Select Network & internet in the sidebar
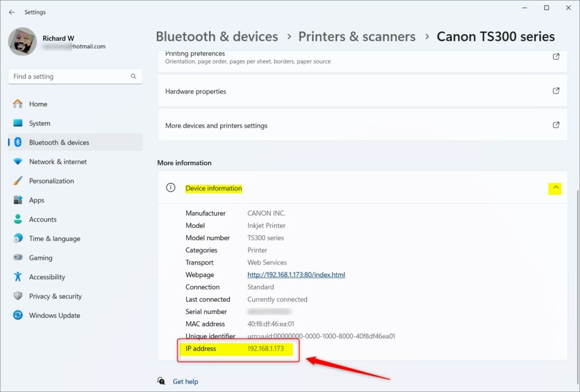 58,161
